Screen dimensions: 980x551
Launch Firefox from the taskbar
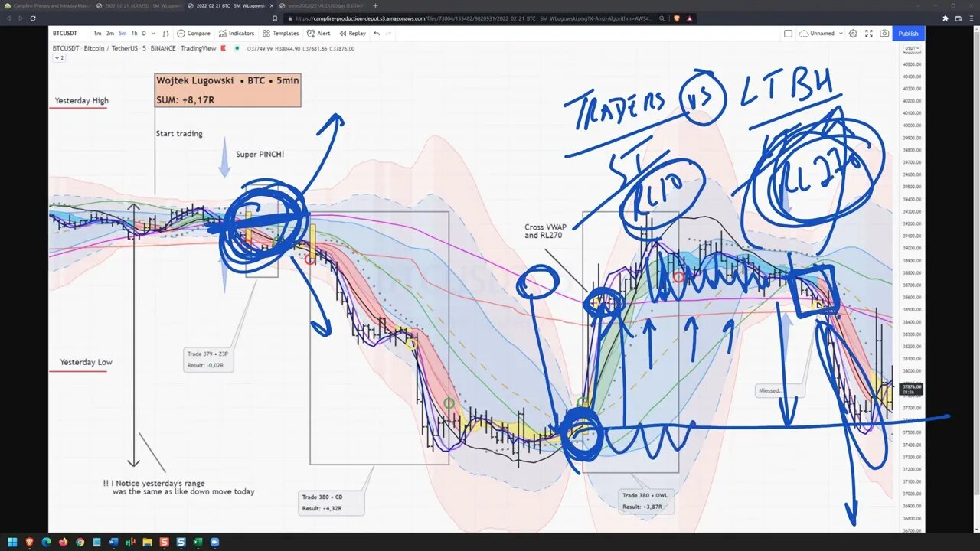(63, 542)
